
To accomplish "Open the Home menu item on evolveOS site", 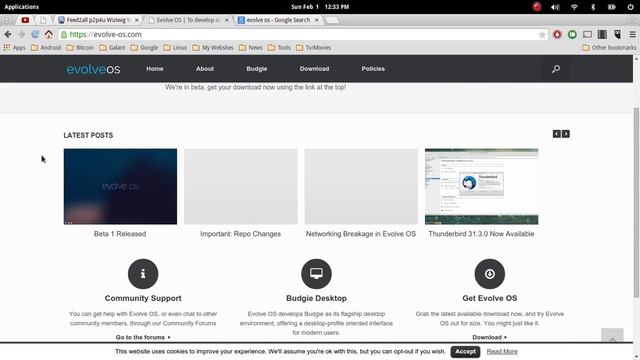I will click(x=155, y=69).
